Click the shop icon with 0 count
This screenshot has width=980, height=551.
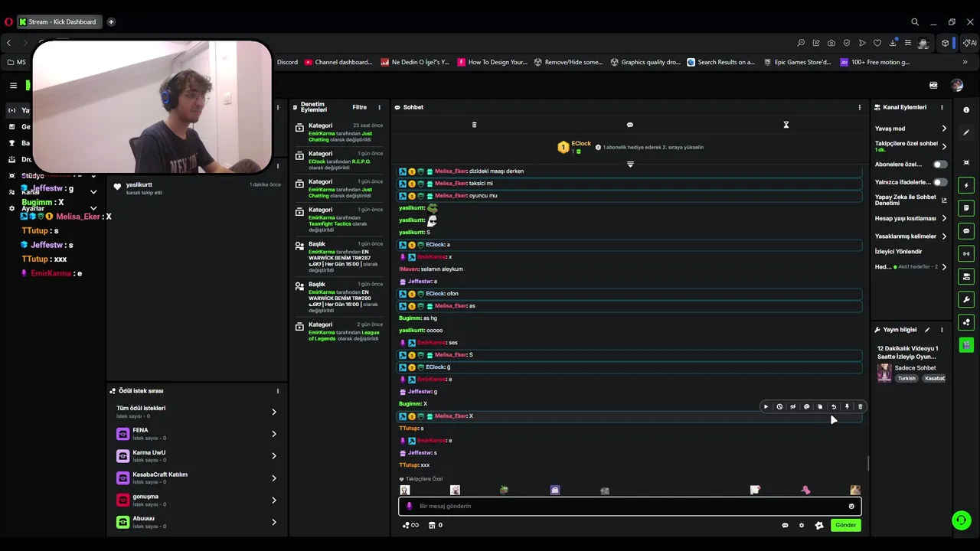tap(435, 525)
